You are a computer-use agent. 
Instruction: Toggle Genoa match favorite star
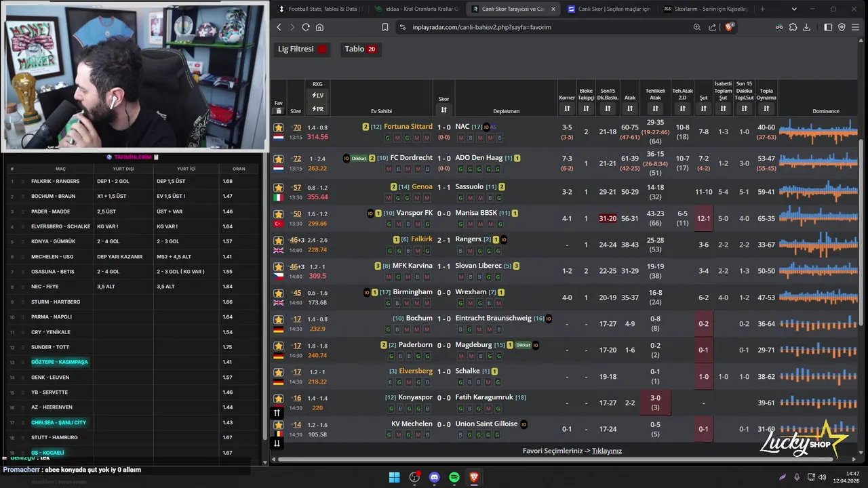point(278,188)
